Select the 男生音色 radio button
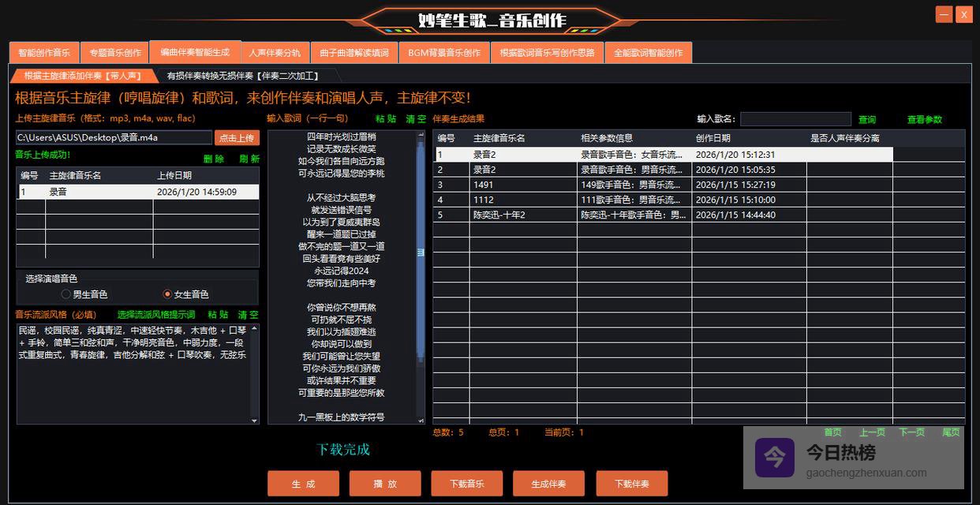 [x=65, y=294]
